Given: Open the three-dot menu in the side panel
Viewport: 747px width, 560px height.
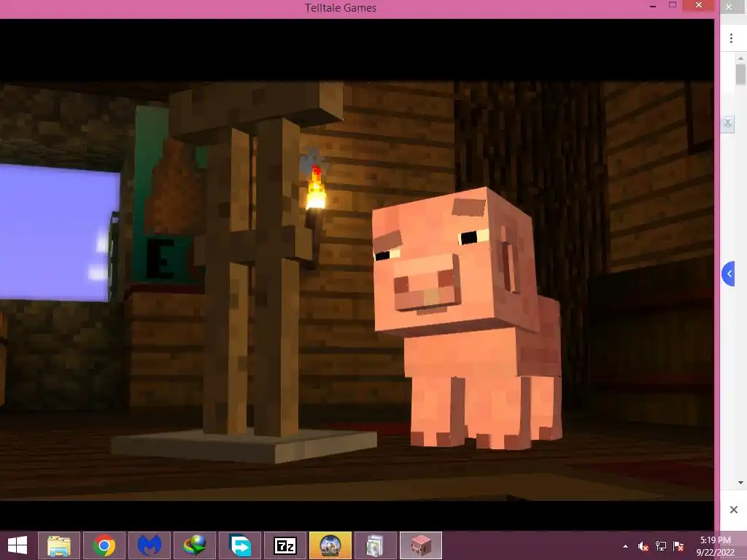Looking at the screenshot, I should point(731,39).
